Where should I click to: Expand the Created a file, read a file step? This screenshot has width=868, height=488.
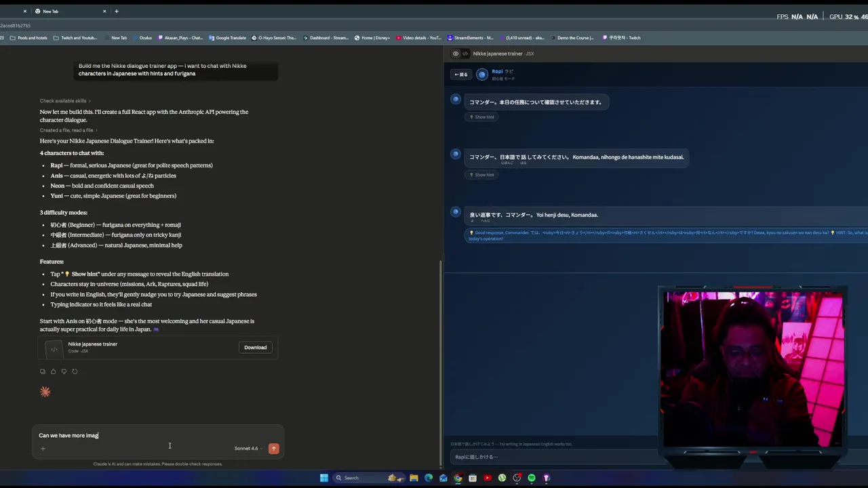tap(68, 130)
